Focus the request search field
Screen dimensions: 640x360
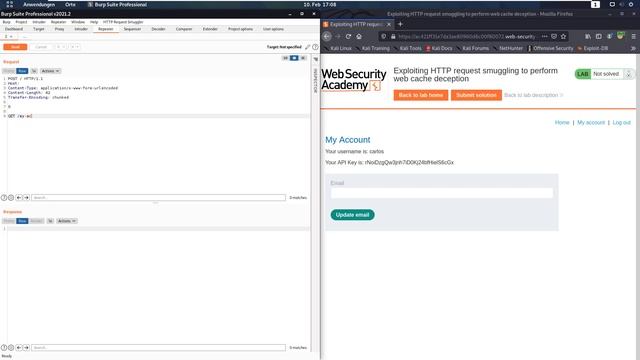[158, 198]
